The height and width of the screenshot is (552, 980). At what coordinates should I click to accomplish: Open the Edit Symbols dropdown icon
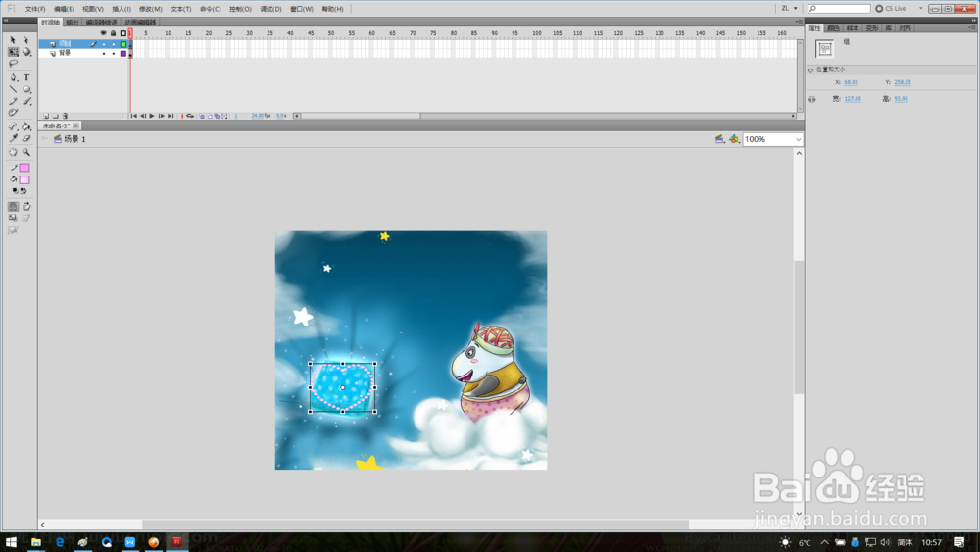[x=734, y=139]
